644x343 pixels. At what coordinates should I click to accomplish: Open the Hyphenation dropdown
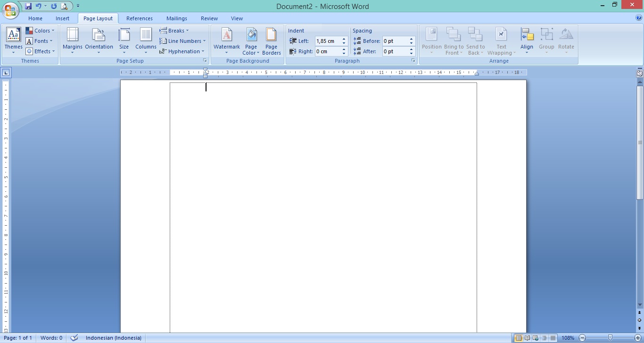pos(182,51)
